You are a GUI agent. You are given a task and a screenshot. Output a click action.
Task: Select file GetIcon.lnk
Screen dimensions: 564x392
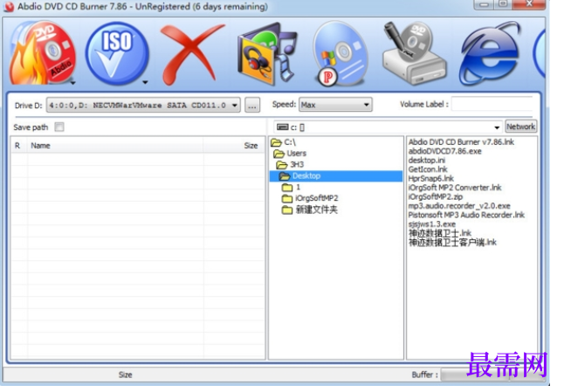pyautogui.click(x=428, y=169)
